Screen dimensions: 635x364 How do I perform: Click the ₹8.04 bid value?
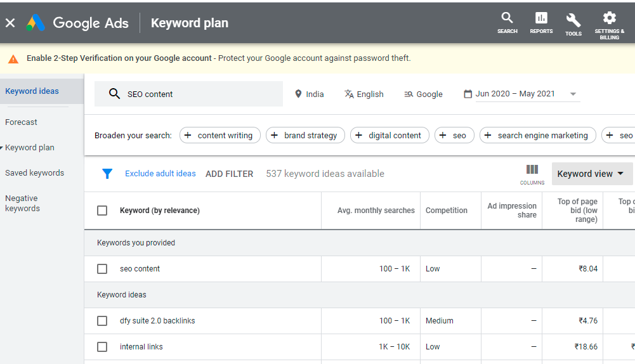[588, 269]
